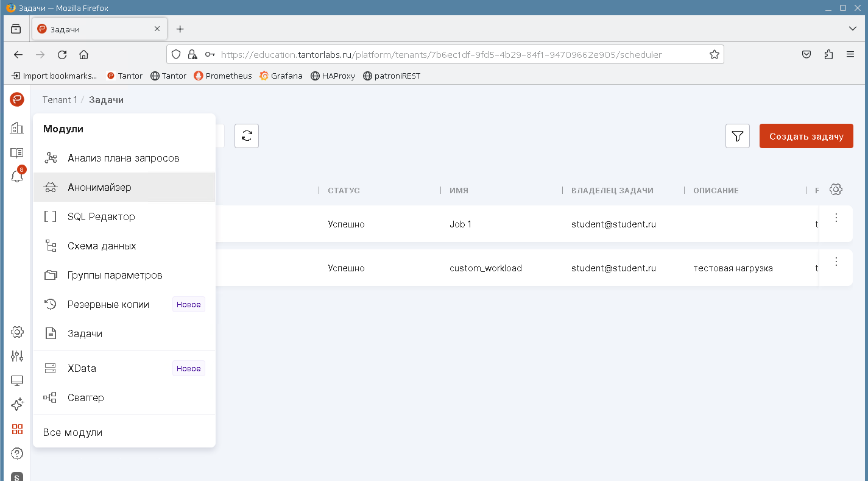Open notifications bell with badge

17,177
